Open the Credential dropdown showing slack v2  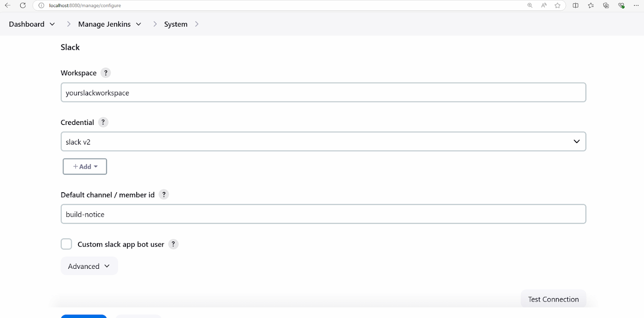click(x=323, y=142)
